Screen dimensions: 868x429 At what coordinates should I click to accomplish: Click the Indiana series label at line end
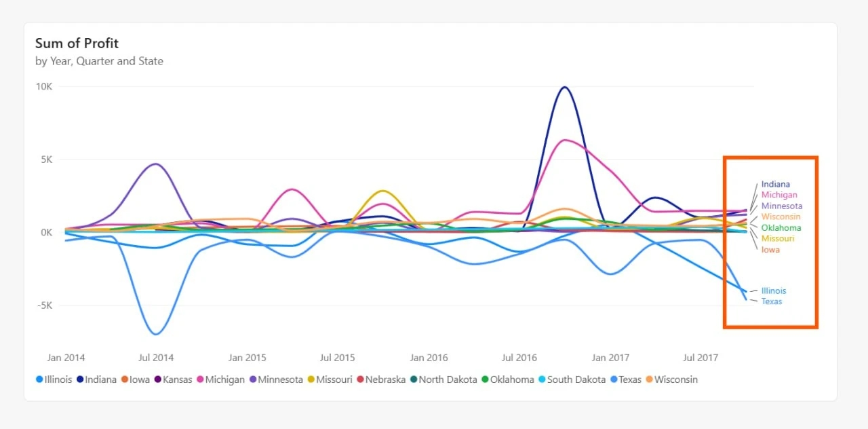click(x=775, y=184)
